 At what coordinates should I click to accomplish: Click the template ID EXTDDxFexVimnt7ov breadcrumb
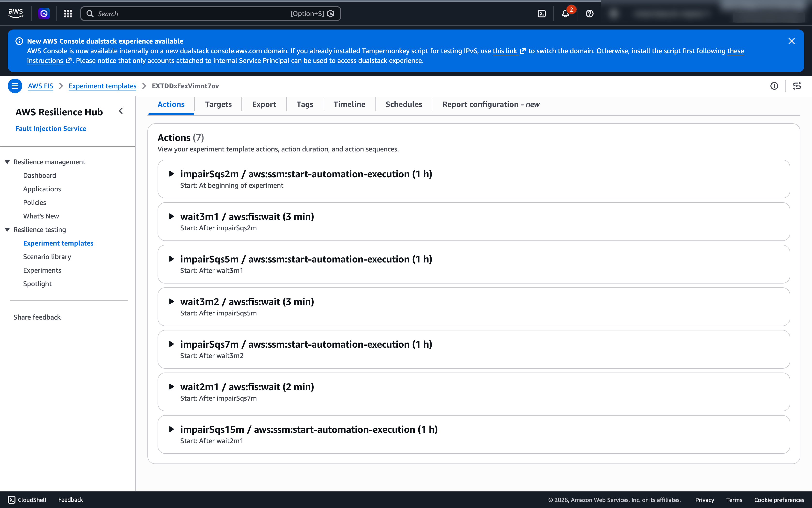(x=185, y=86)
